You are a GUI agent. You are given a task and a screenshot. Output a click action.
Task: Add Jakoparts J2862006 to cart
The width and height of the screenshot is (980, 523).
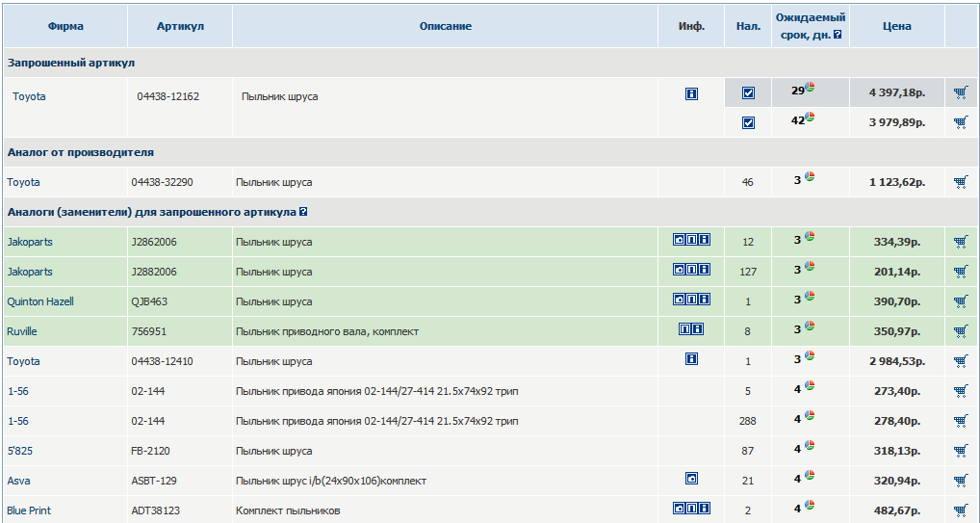(960, 242)
